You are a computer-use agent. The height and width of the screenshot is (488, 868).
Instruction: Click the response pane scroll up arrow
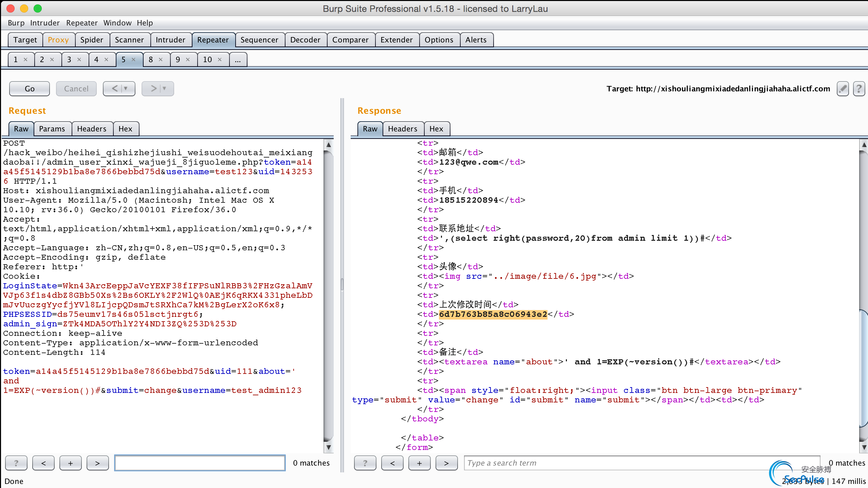[x=864, y=145]
